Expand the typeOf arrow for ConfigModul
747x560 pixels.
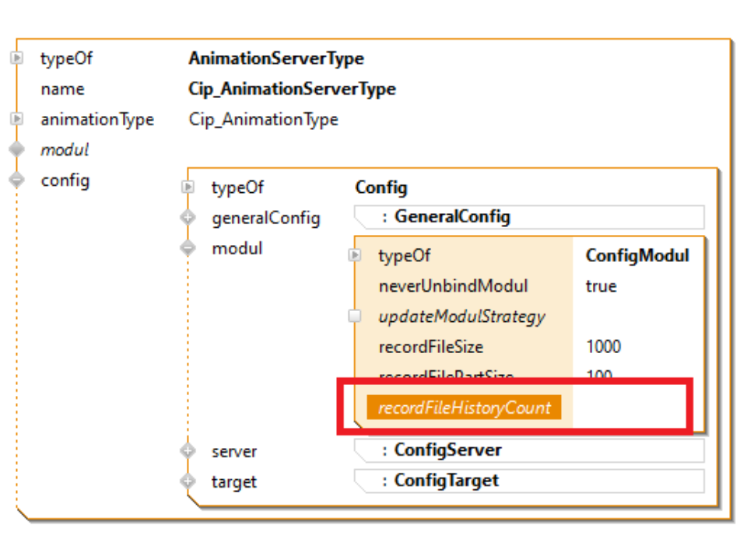pyautogui.click(x=355, y=255)
